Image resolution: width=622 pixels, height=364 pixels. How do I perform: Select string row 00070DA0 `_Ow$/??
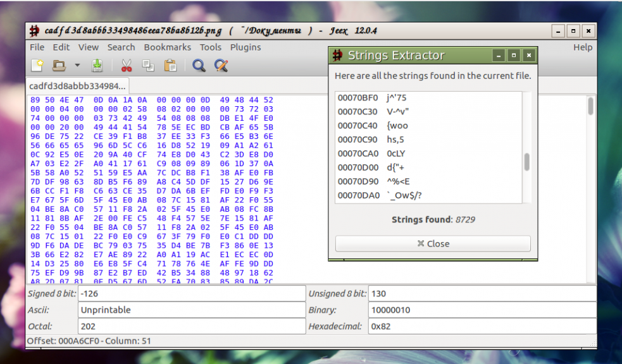tap(429, 195)
